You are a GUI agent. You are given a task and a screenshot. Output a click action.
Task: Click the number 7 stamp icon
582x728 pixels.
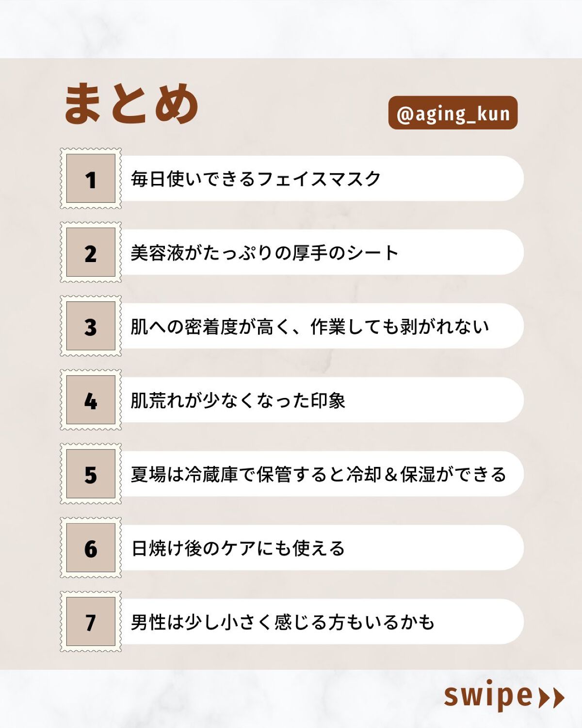[91, 622]
